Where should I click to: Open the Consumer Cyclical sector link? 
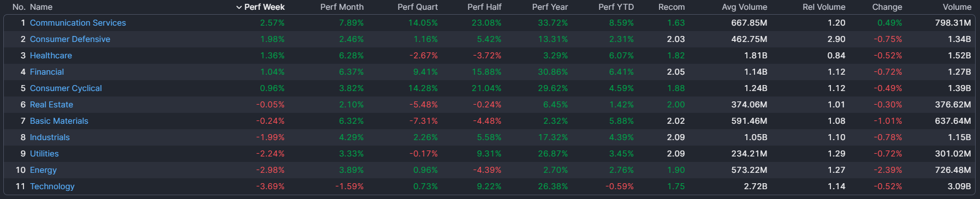[x=66, y=88]
